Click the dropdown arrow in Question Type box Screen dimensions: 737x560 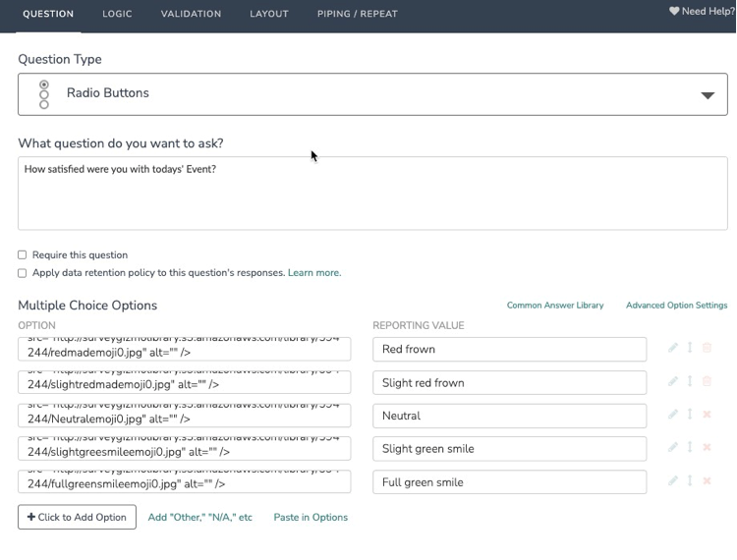click(x=707, y=95)
